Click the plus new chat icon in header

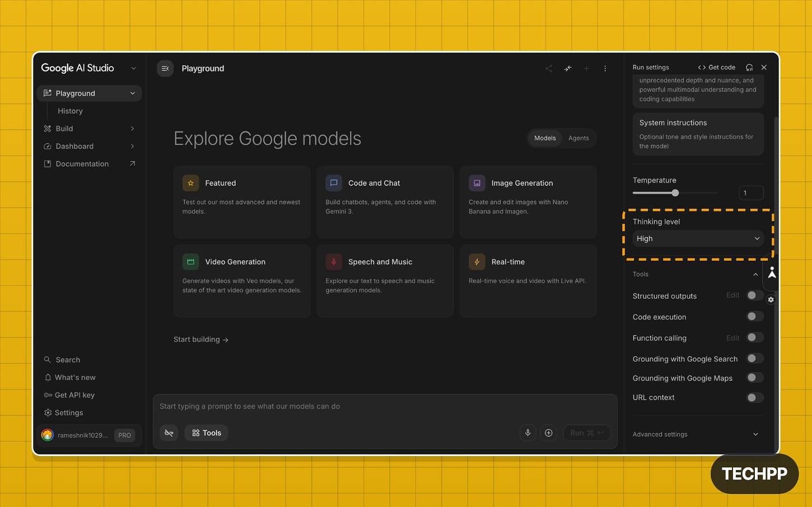[x=586, y=68]
